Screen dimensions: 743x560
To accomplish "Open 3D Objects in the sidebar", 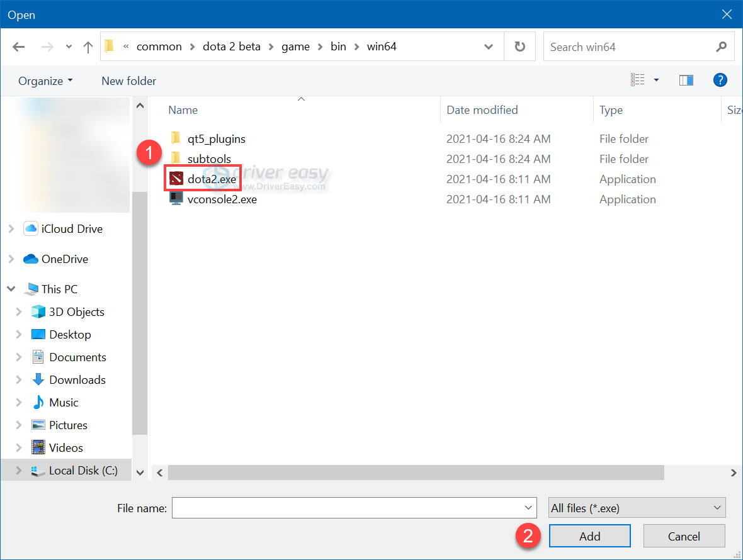I will point(76,311).
